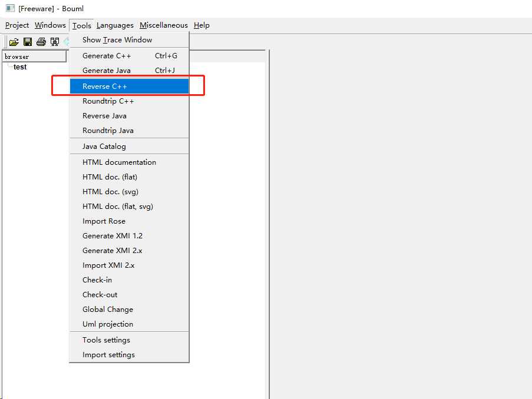
Task: Choose HTML documentation
Action: pyautogui.click(x=129, y=162)
